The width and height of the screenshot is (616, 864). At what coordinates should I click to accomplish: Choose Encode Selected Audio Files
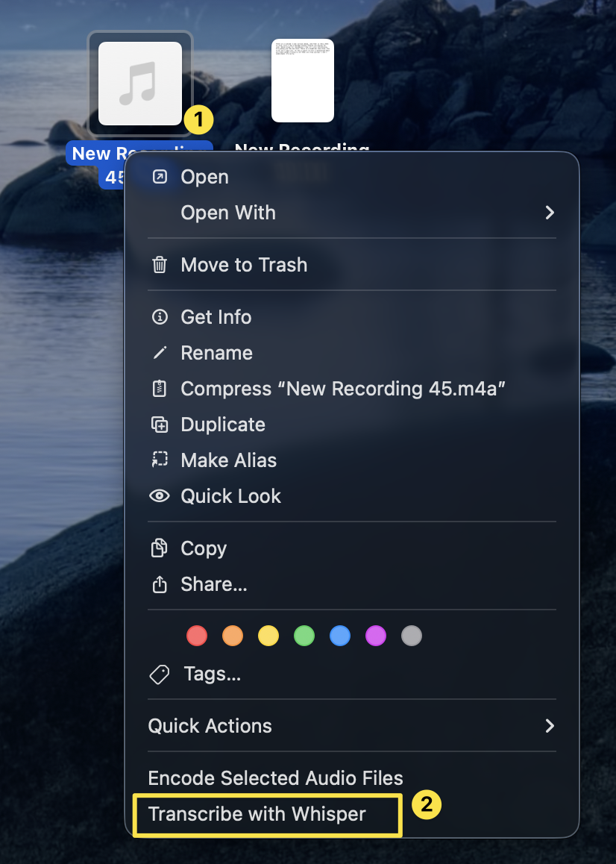pyautogui.click(x=275, y=778)
